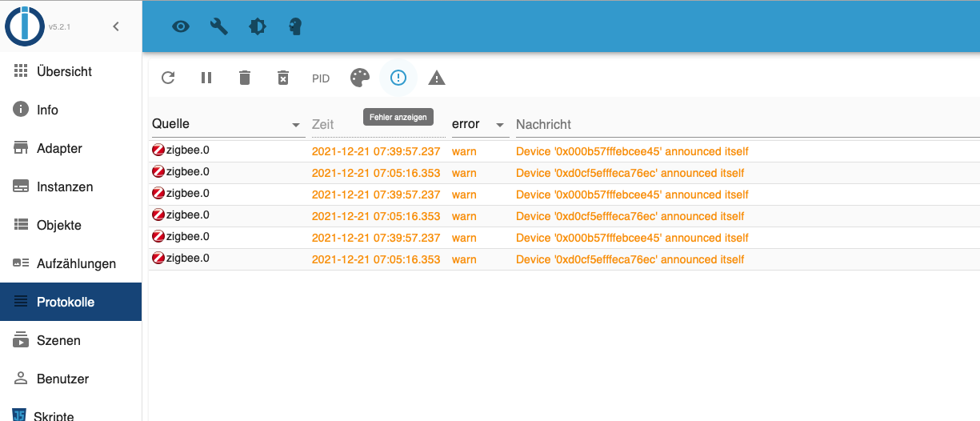The width and height of the screenshot is (980, 421).
Task: Click the show errors circle icon
Action: (x=398, y=78)
